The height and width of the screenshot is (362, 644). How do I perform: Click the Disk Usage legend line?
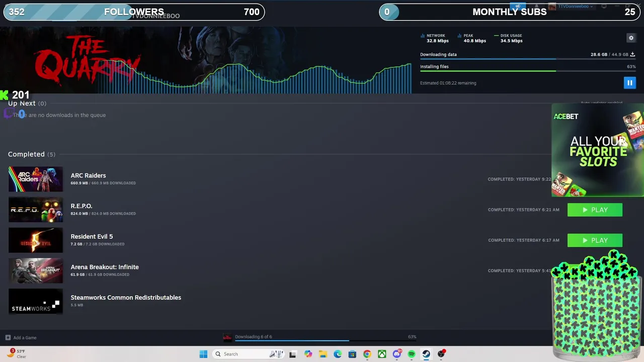(x=497, y=36)
